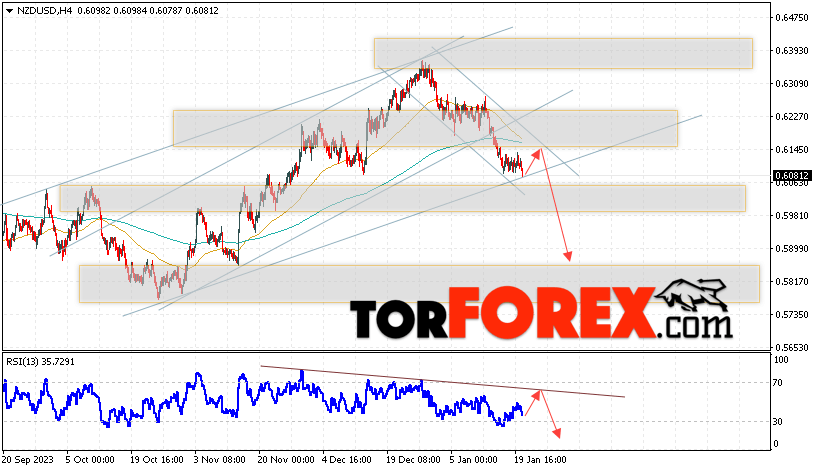Viewport: 816px width, 471px height.
Task: Pick the 0.61450 price scale value
Action: [792, 149]
